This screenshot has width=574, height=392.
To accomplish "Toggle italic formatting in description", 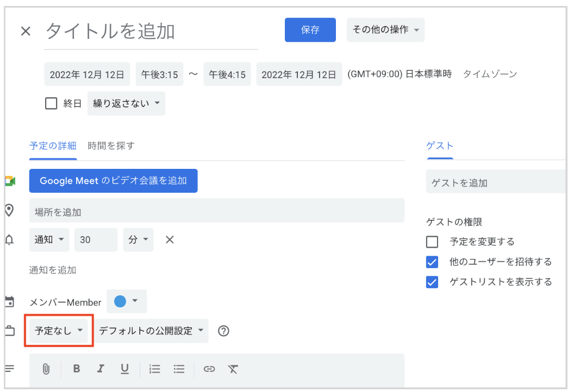I will pos(101,369).
